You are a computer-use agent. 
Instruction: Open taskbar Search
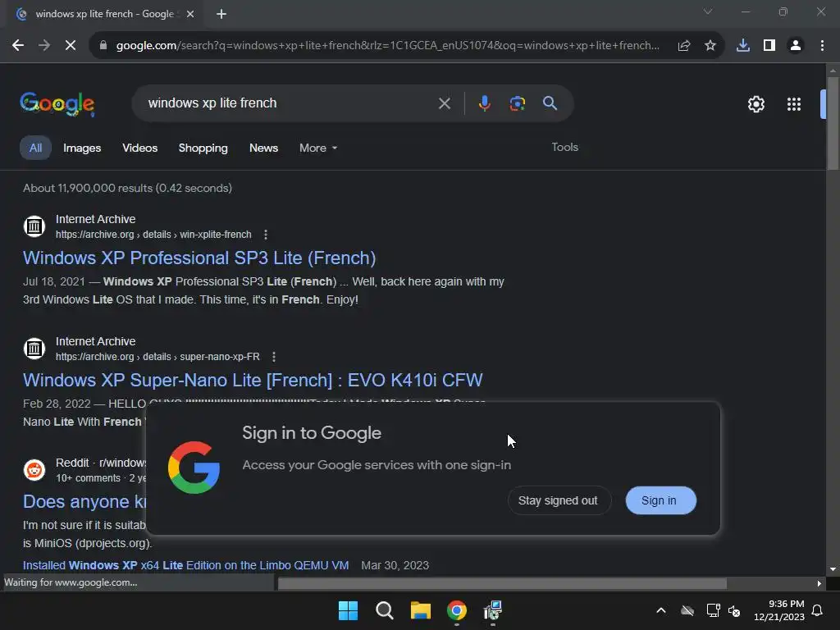click(x=385, y=610)
